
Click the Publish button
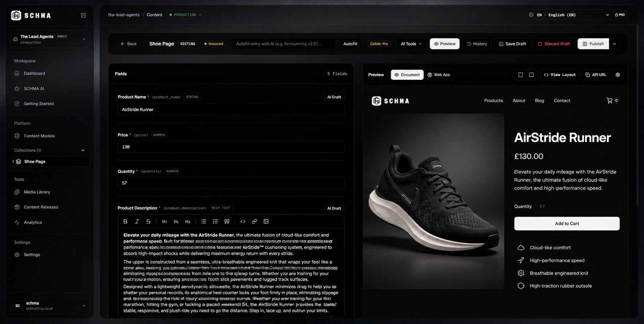point(593,44)
